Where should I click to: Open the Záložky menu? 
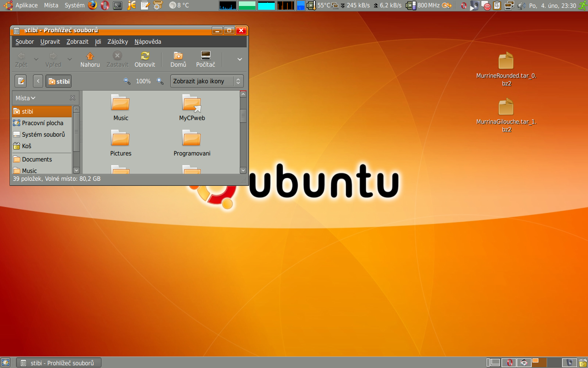118,41
